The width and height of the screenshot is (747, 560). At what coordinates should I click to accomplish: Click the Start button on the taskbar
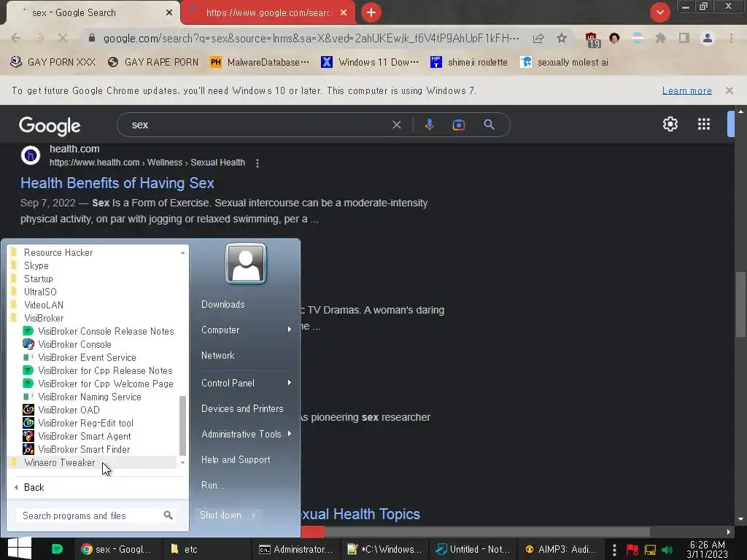[x=20, y=548]
